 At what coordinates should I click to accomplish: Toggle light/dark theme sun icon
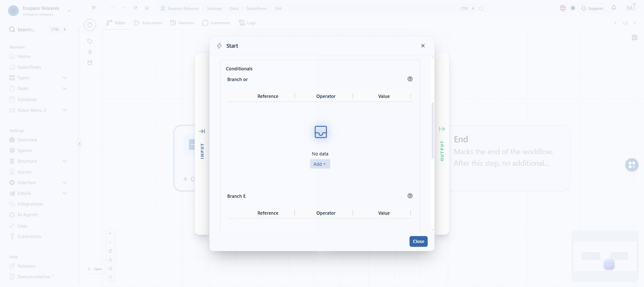573,8
